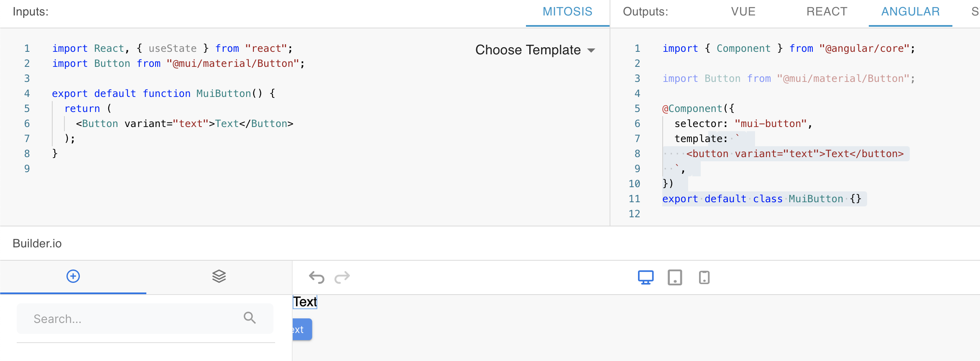Open the Choose Template dropdown
Image resolution: width=980 pixels, height=361 pixels.
(528, 50)
